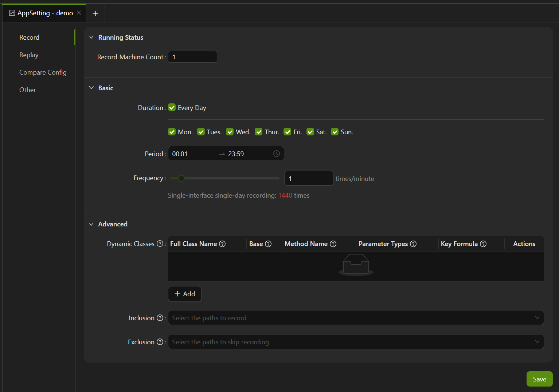The width and height of the screenshot is (559, 392).
Task: Click help icon beside Parameter Types
Action: (x=413, y=244)
